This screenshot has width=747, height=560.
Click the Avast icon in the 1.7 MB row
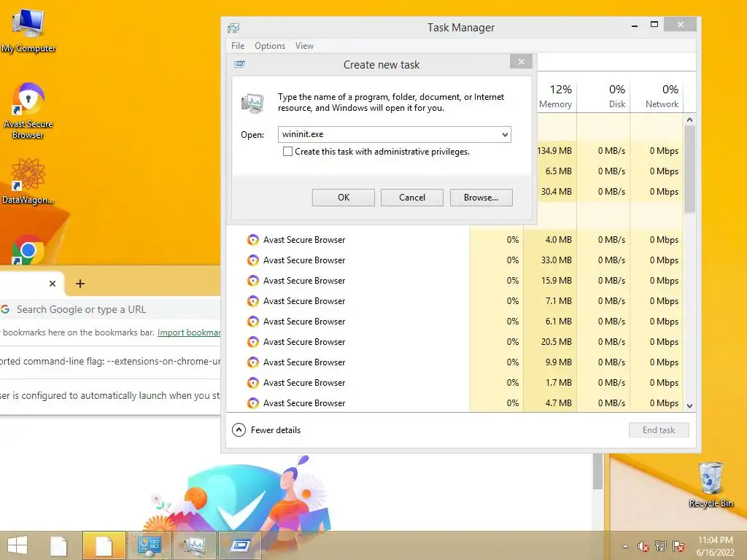point(253,383)
